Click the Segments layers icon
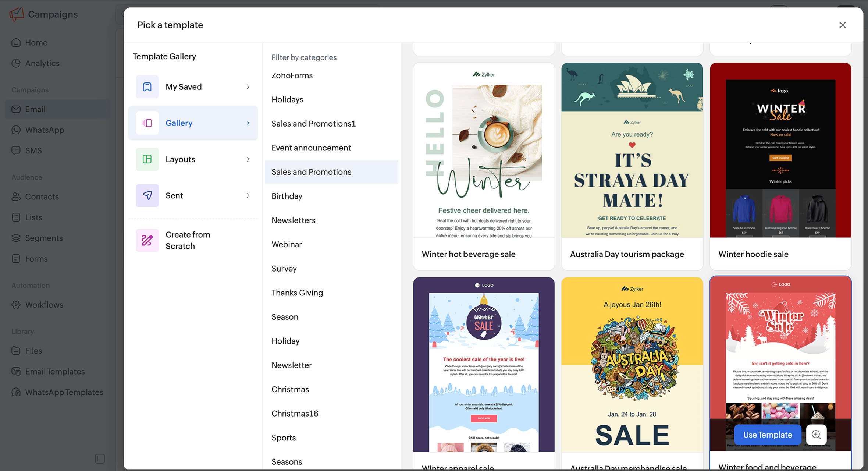Image resolution: width=868 pixels, height=471 pixels. [x=16, y=238]
